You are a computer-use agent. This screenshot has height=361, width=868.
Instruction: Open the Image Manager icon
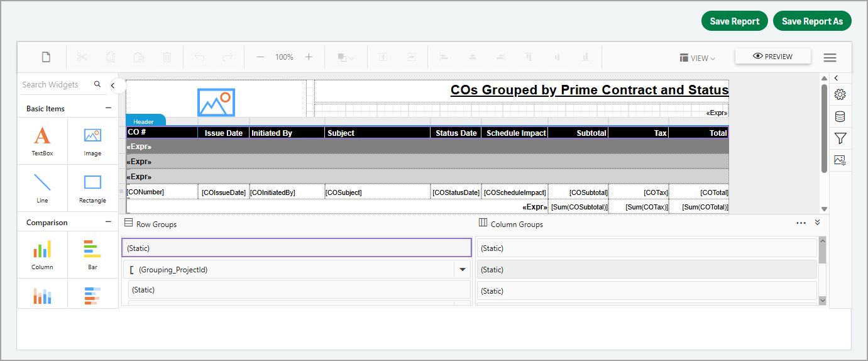840,160
